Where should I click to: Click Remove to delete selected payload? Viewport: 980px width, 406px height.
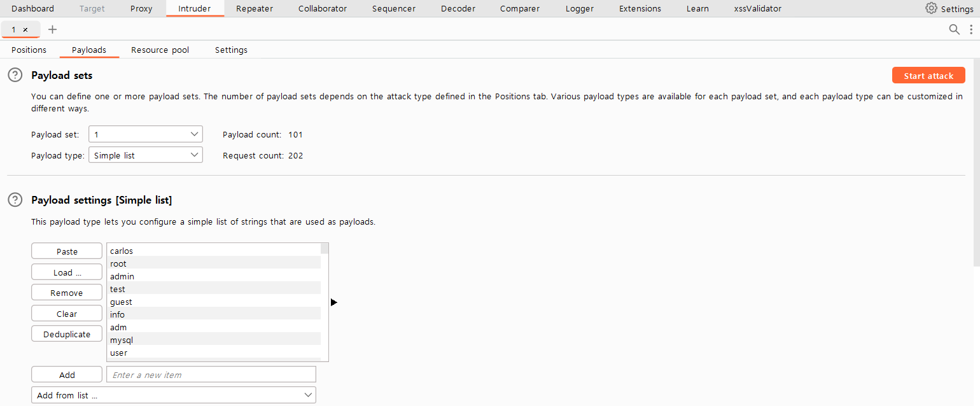(67, 293)
